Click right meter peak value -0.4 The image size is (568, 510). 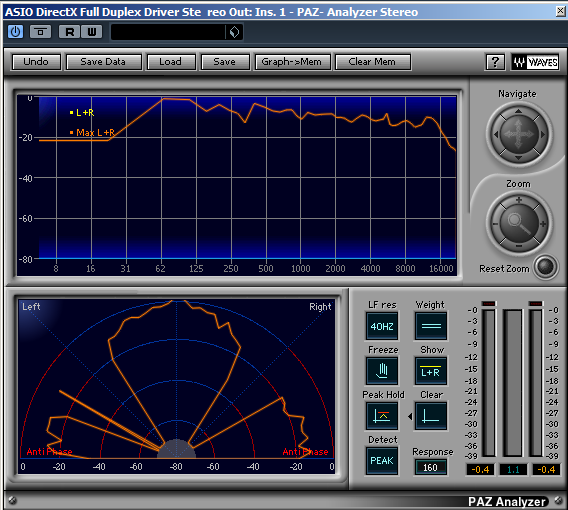tap(546, 470)
